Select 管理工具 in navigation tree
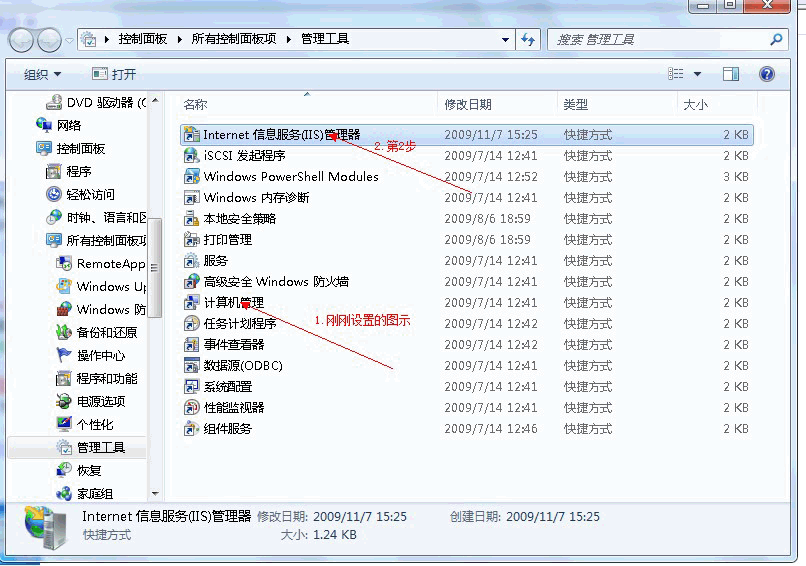The height and width of the screenshot is (566, 806). tap(77, 448)
